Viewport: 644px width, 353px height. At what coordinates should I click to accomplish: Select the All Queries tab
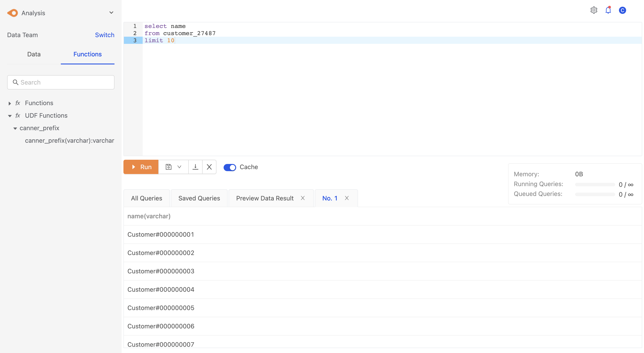tap(146, 198)
